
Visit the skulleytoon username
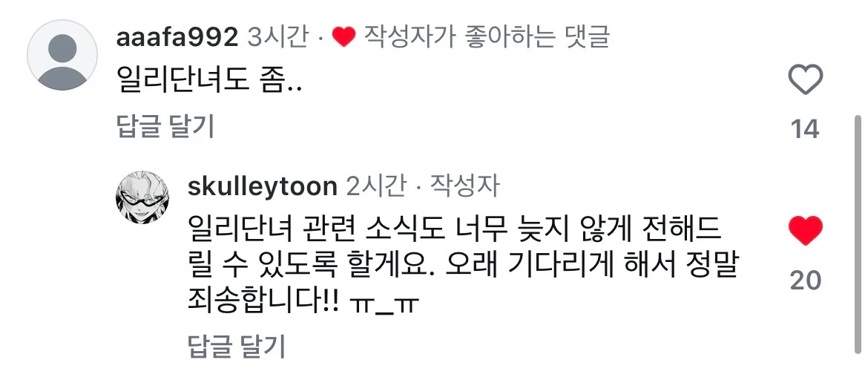coord(263,186)
